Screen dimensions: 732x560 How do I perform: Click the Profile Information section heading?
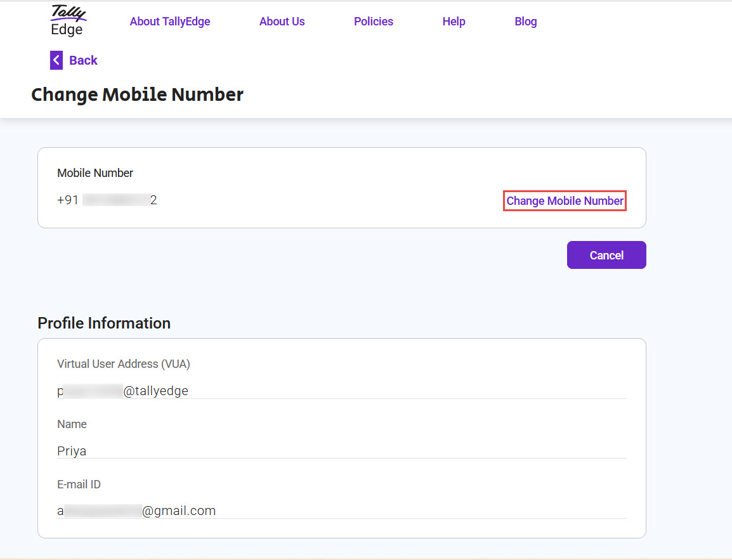point(104,323)
